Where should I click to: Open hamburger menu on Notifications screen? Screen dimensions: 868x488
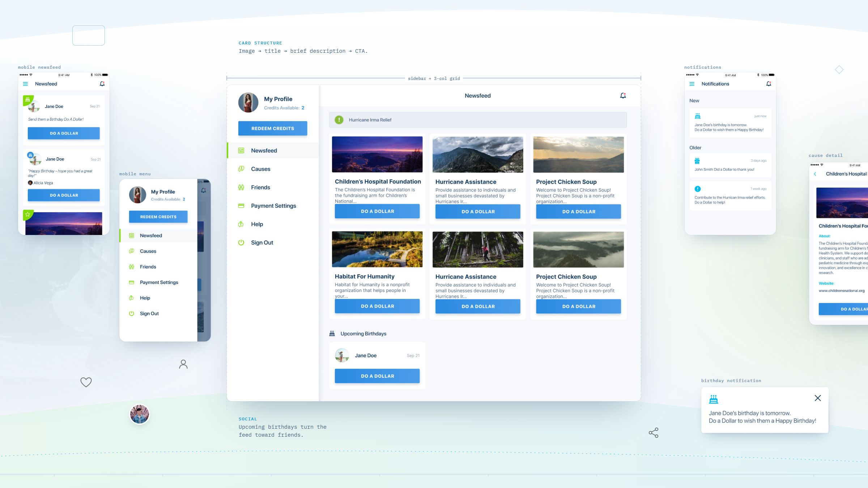[692, 84]
